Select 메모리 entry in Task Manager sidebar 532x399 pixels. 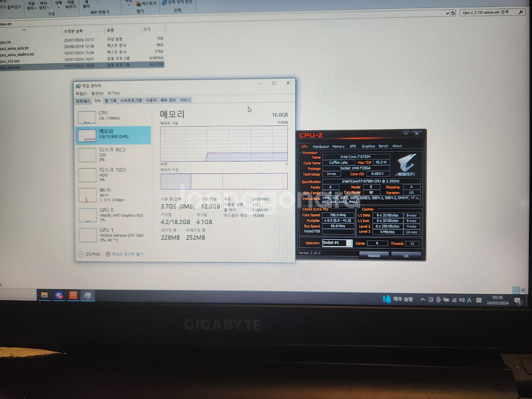pyautogui.click(x=113, y=135)
